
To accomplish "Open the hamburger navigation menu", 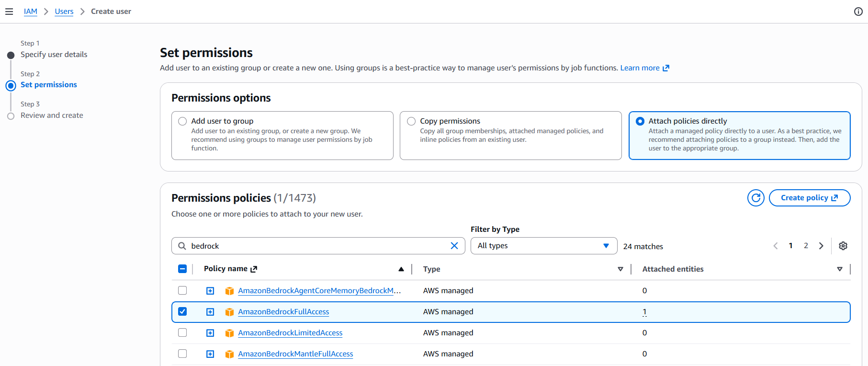I will [x=9, y=11].
